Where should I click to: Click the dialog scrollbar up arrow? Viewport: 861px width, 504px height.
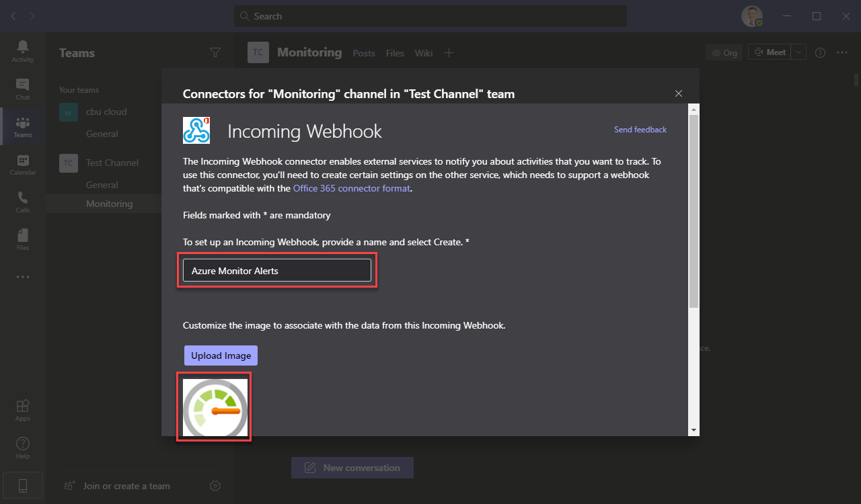pos(694,109)
